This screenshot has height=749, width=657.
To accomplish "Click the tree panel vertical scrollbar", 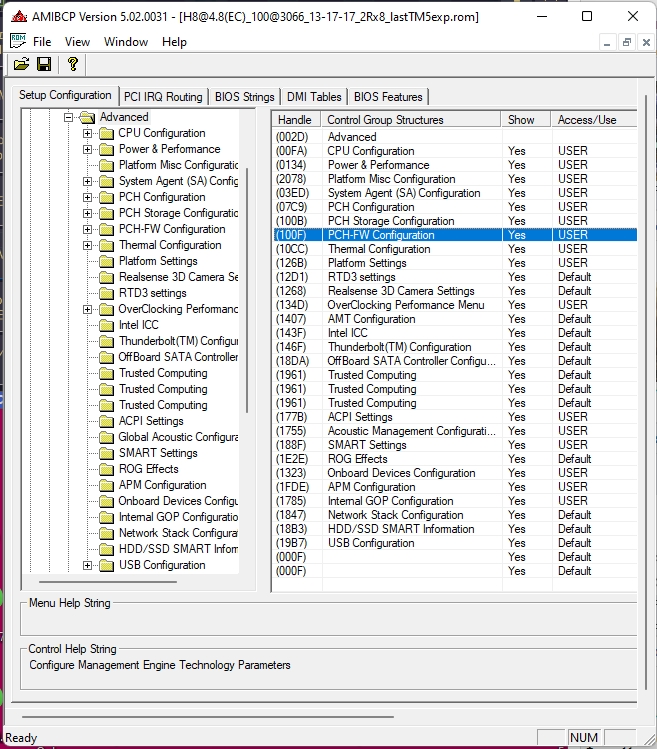I will pyautogui.click(x=247, y=289).
